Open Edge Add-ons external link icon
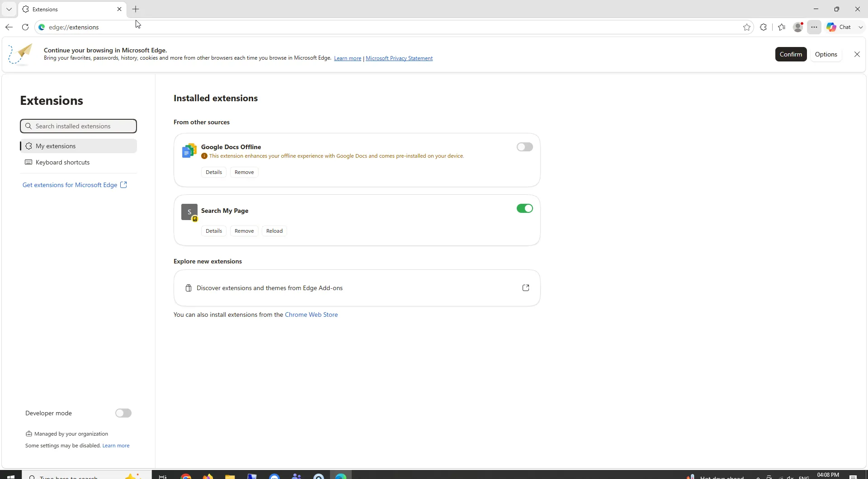Screen dimensions: 868x479 point(526,288)
